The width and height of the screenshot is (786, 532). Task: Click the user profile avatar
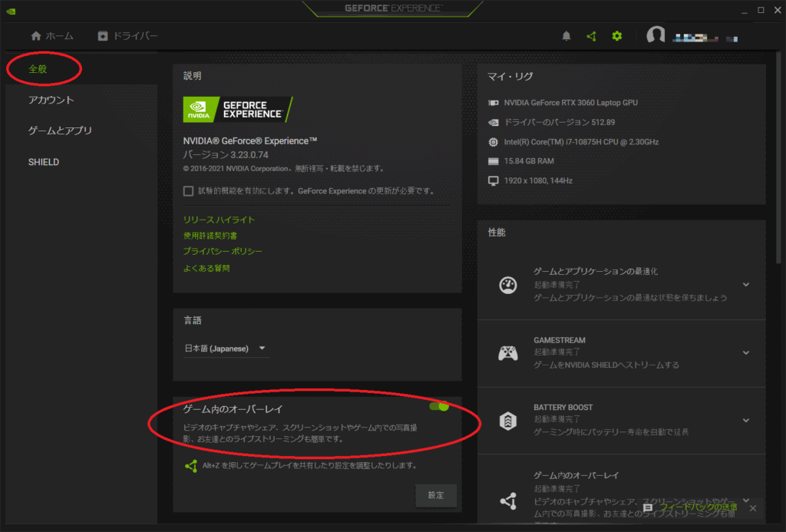pos(656,35)
